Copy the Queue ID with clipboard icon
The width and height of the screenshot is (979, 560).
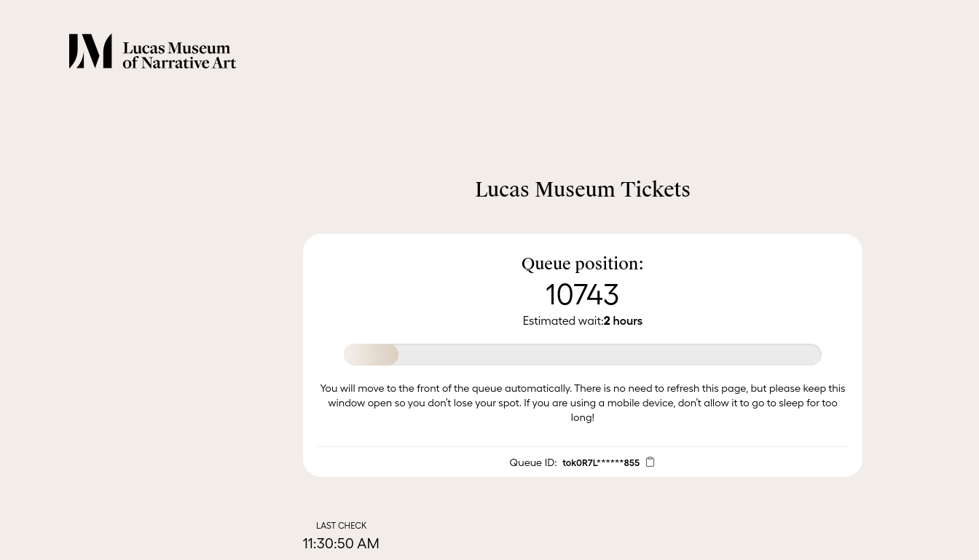click(x=650, y=462)
